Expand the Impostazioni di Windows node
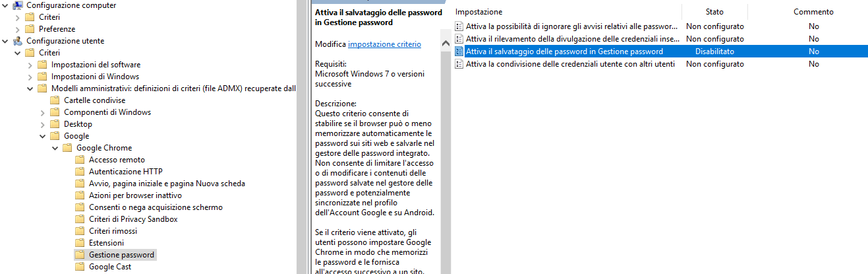 pos(30,77)
